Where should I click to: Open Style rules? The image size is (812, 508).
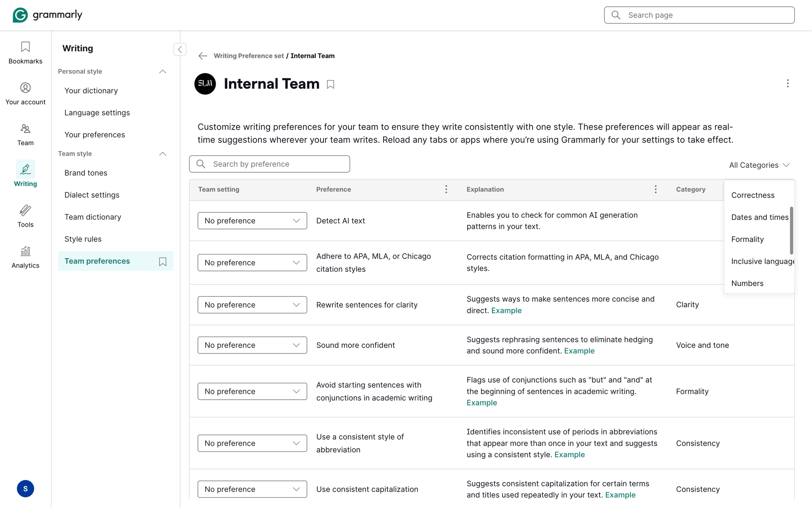pos(83,239)
